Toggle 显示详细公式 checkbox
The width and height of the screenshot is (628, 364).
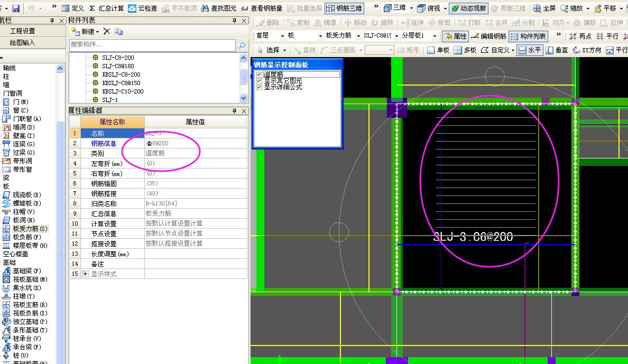(x=259, y=87)
